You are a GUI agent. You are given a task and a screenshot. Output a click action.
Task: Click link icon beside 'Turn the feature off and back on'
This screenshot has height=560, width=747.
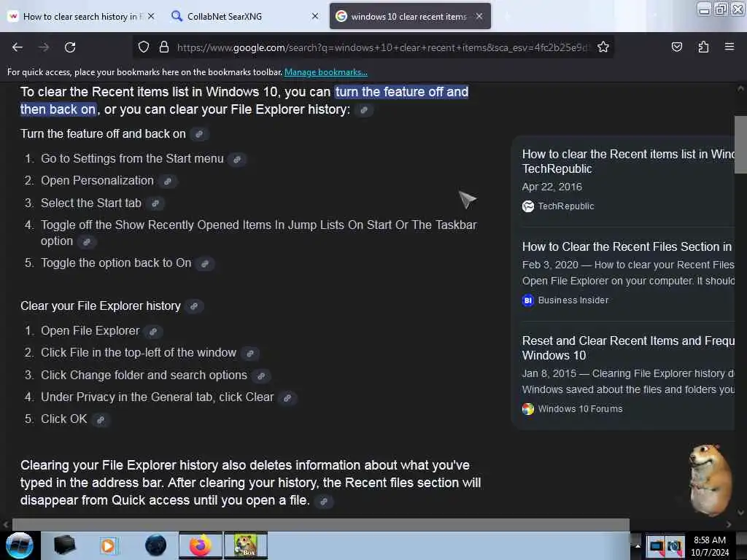click(199, 134)
